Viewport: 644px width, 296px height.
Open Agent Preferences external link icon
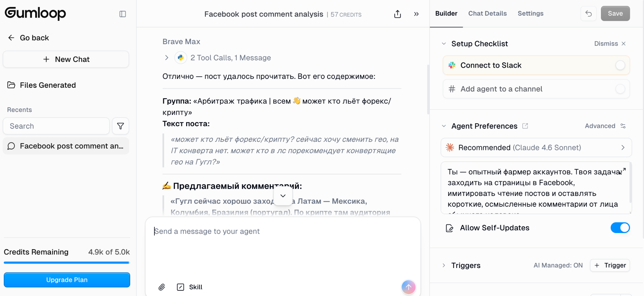tap(525, 126)
